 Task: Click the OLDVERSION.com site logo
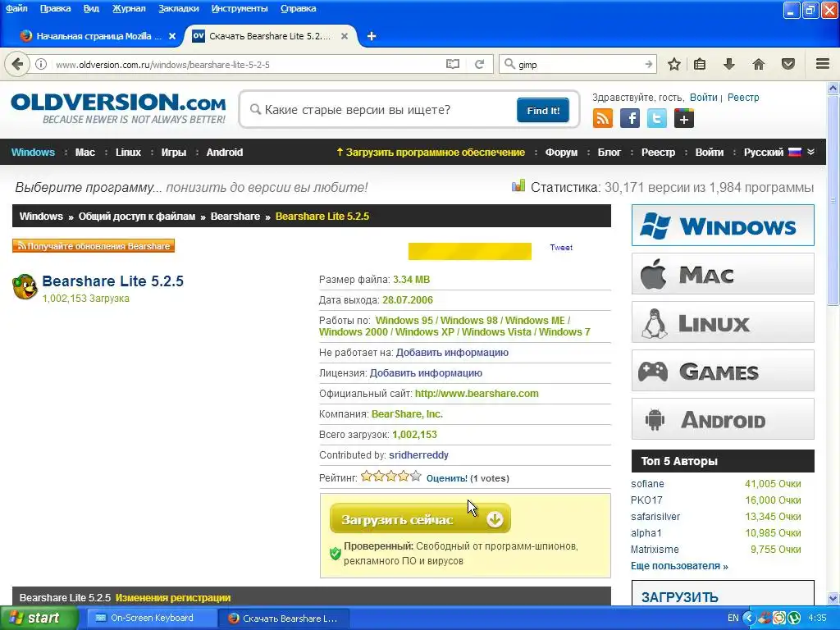pos(118,108)
